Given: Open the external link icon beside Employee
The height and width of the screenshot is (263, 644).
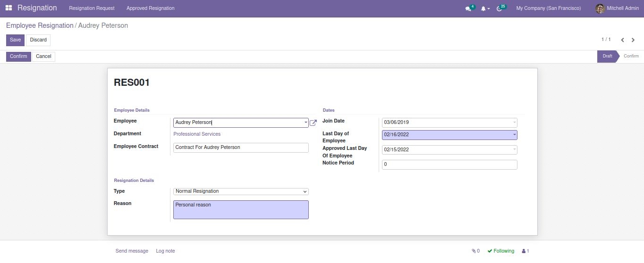Looking at the screenshot, I should (x=313, y=123).
